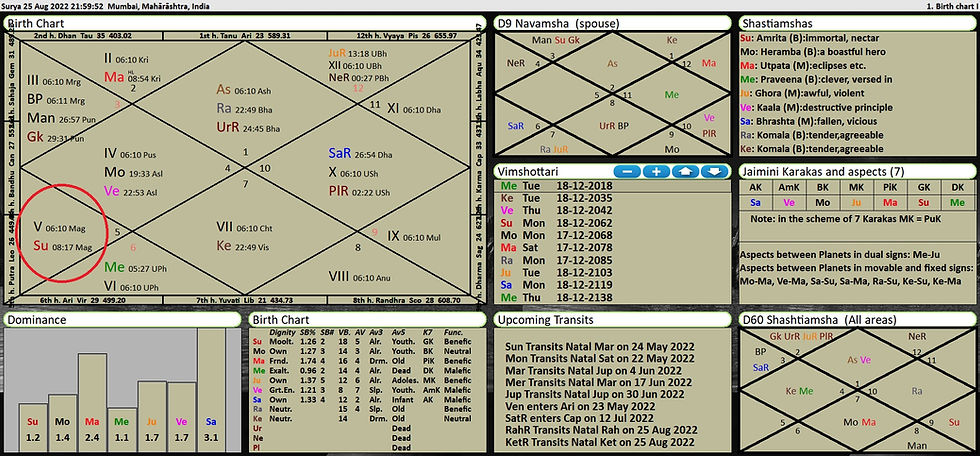The height and width of the screenshot is (456, 980).
Task: Select the Mo Mon 17-12-2068 dasha row
Action: [612, 235]
